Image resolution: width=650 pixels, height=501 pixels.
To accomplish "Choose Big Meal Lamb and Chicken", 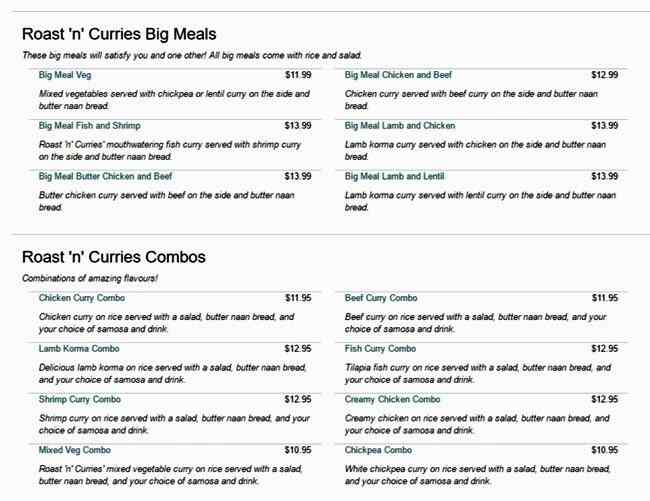I will click(400, 126).
